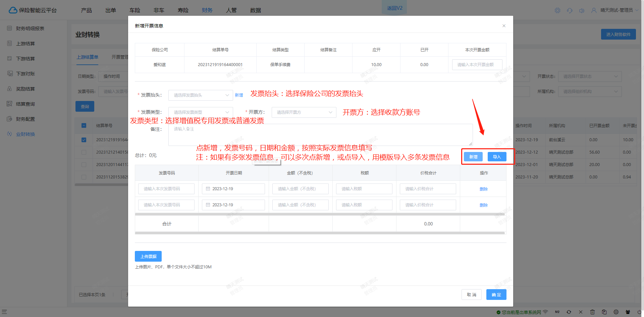Screen dimensions: 644x317
Task: Click the power icon at bottom right
Action: 639,312
